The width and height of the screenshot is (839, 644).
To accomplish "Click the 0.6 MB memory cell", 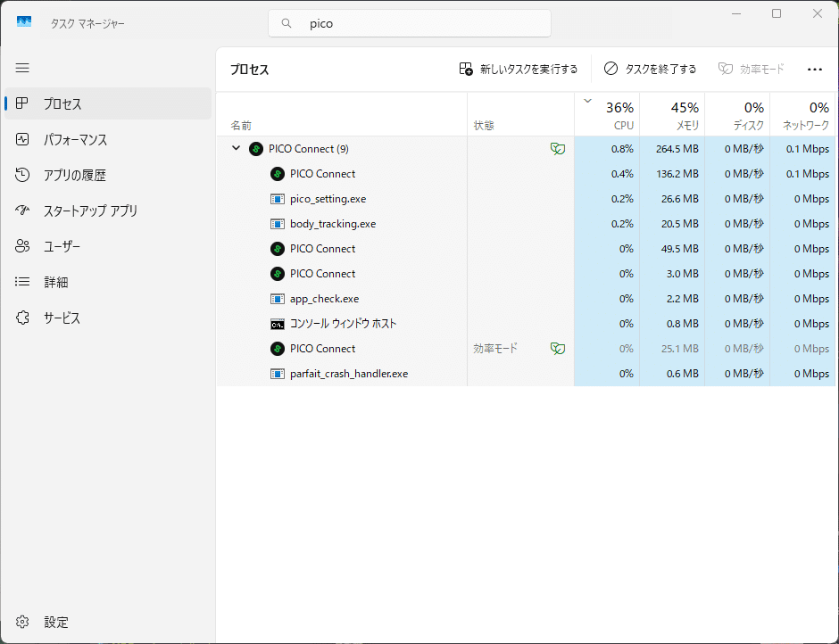I will click(672, 374).
